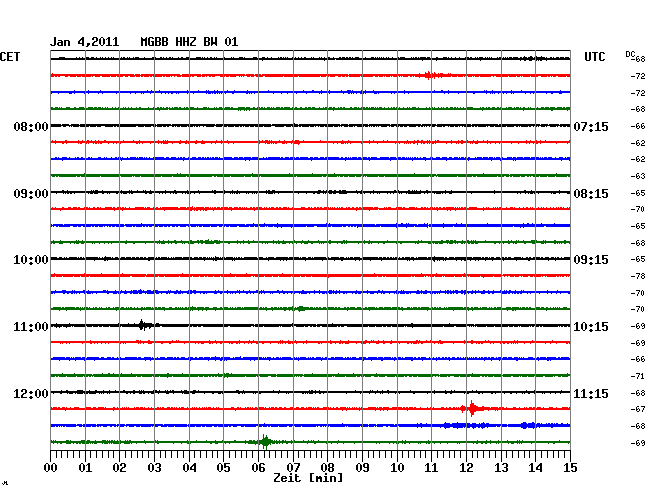The image size is (650, 494).
Task: Select the 12:00 CET time label
Action: point(31,393)
